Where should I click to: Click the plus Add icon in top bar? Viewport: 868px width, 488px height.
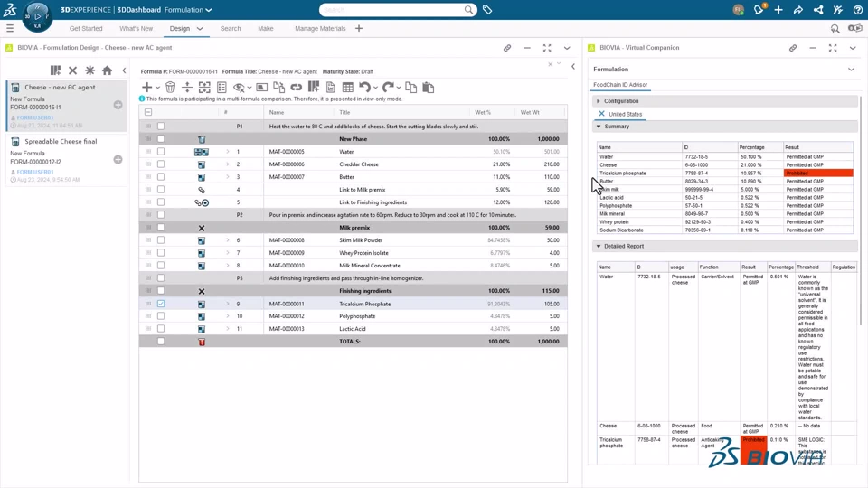(x=778, y=9)
